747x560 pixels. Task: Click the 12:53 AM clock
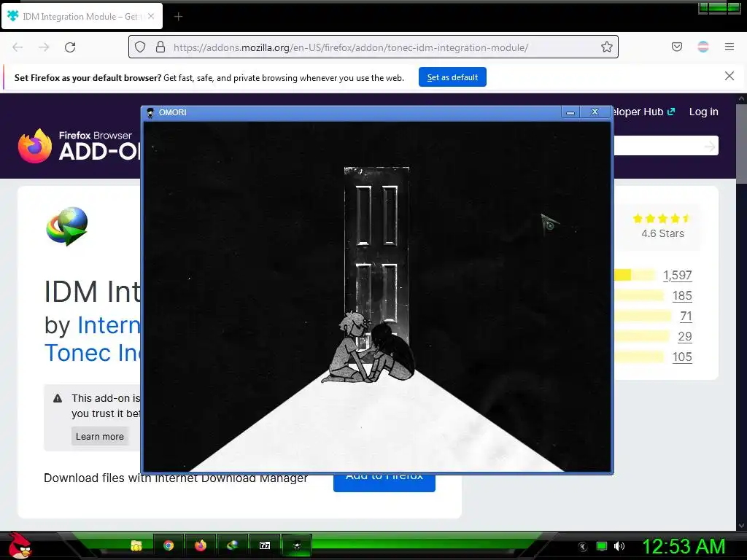[684, 546]
